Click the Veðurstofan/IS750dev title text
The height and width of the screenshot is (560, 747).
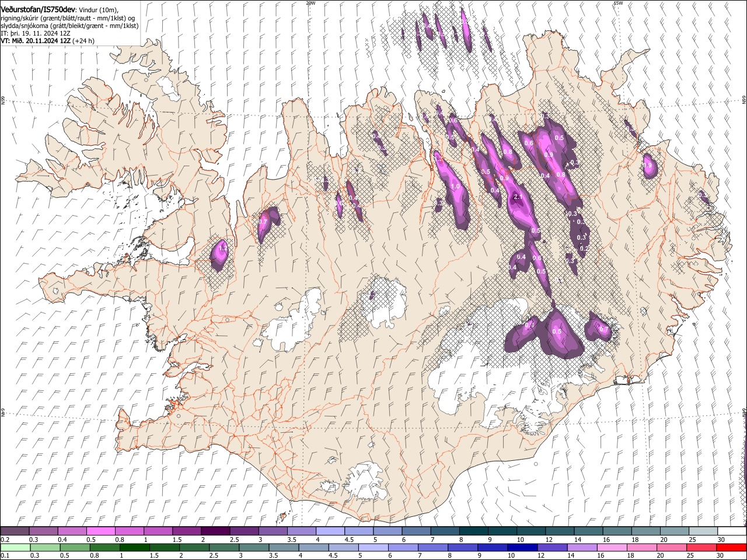click(x=38, y=10)
